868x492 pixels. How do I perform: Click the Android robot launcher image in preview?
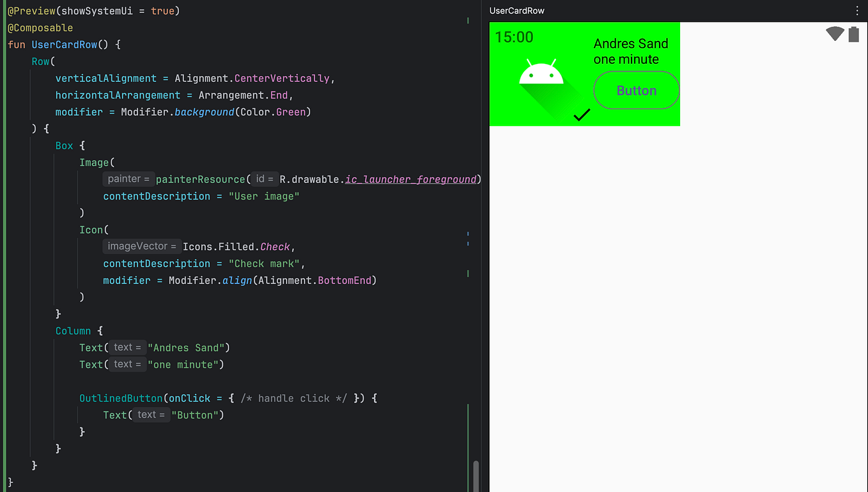pos(541,75)
